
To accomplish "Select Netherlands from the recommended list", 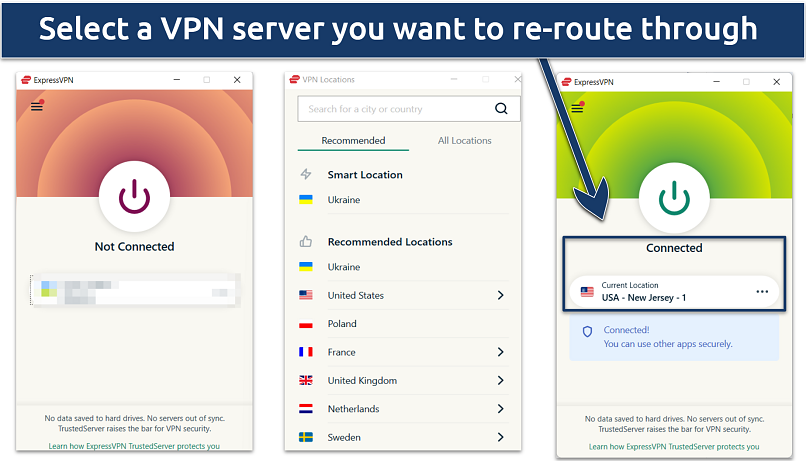I will (353, 409).
